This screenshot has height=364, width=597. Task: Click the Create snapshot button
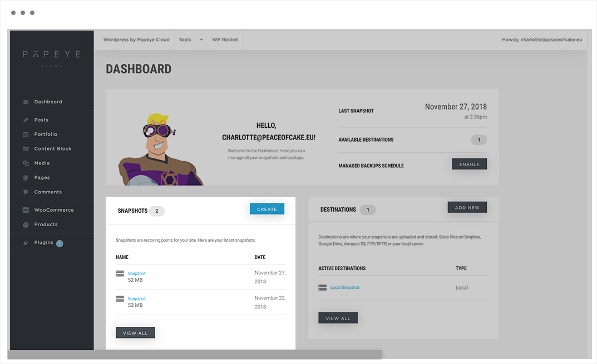pyautogui.click(x=267, y=209)
